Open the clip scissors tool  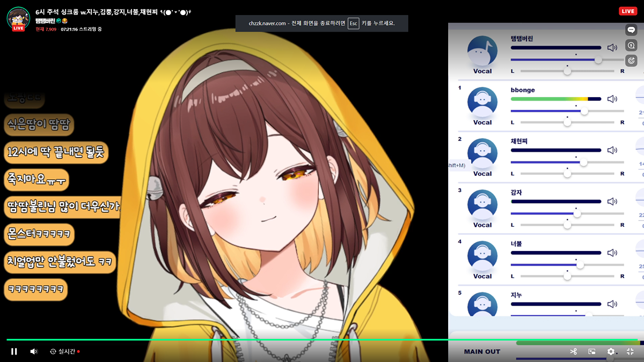(573, 351)
